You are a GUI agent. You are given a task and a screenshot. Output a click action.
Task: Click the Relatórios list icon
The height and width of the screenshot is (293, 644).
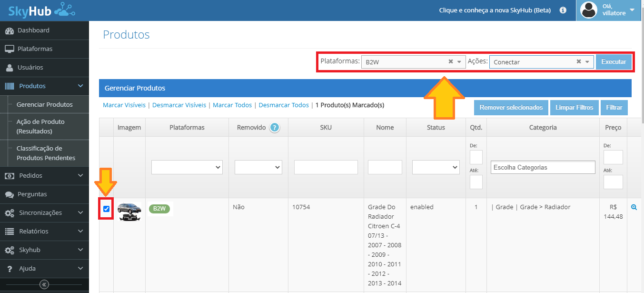[9, 232]
